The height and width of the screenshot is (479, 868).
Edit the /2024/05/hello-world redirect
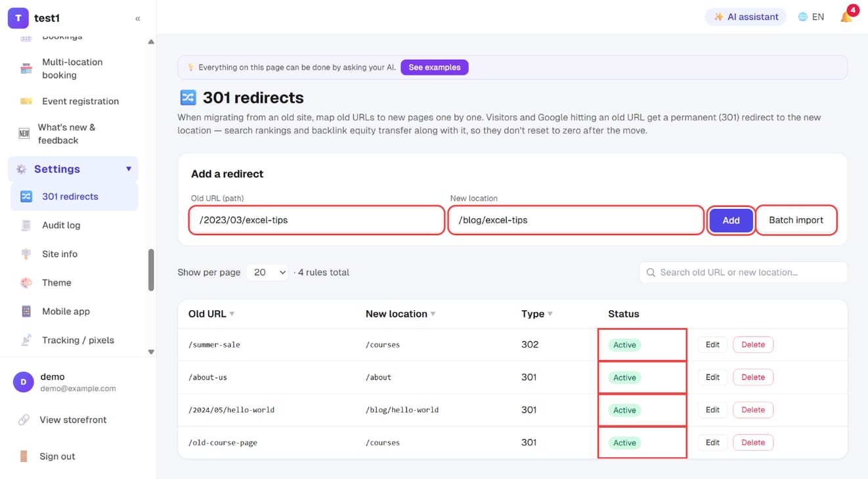(x=712, y=410)
